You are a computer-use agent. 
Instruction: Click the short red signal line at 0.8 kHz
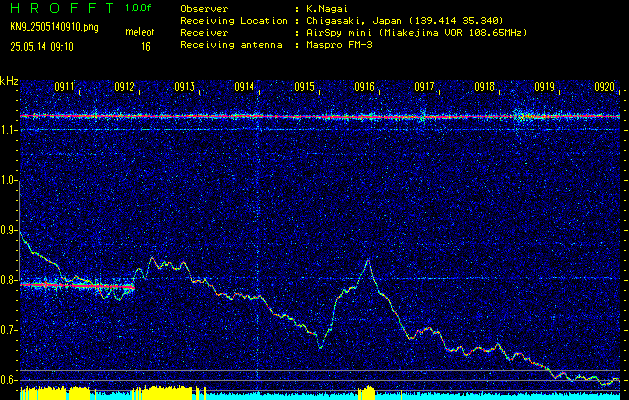77,286
